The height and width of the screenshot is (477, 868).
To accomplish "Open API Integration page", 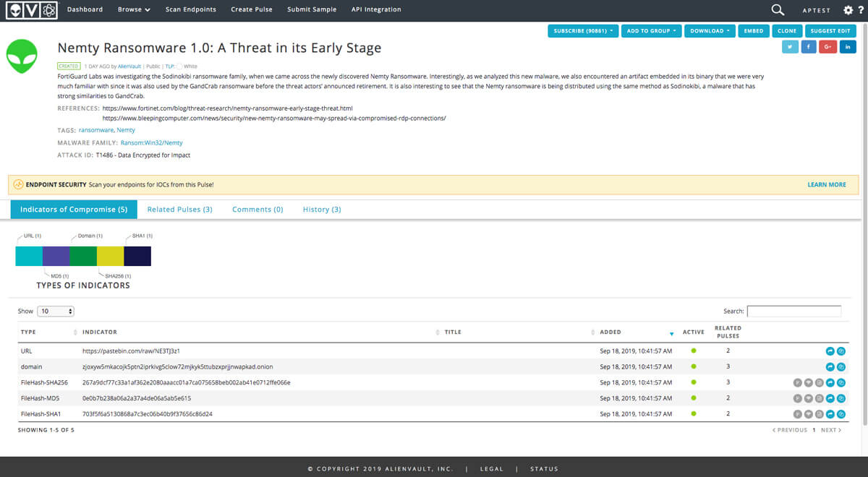I will click(376, 10).
